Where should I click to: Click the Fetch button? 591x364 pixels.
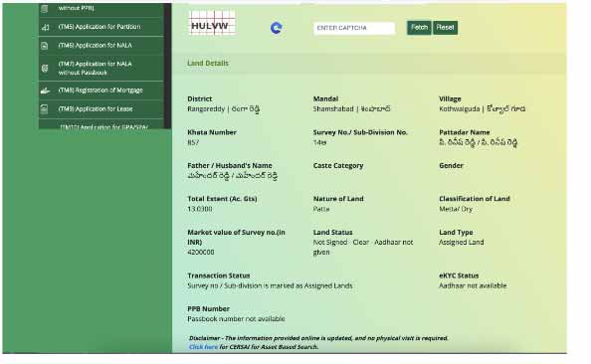coord(419,28)
